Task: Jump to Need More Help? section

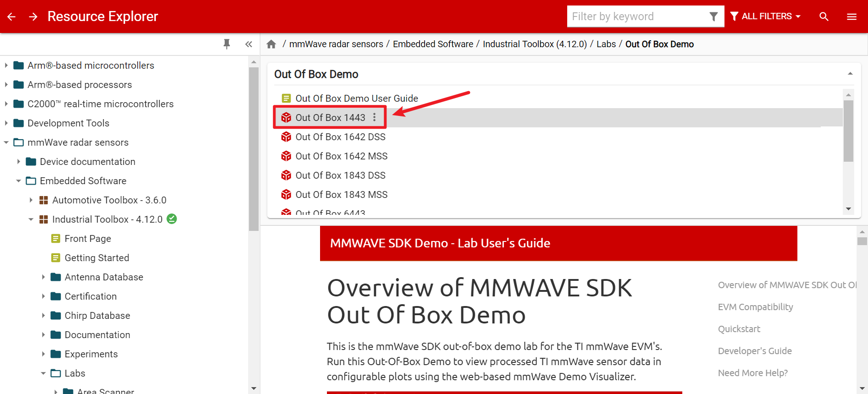Action: [753, 373]
